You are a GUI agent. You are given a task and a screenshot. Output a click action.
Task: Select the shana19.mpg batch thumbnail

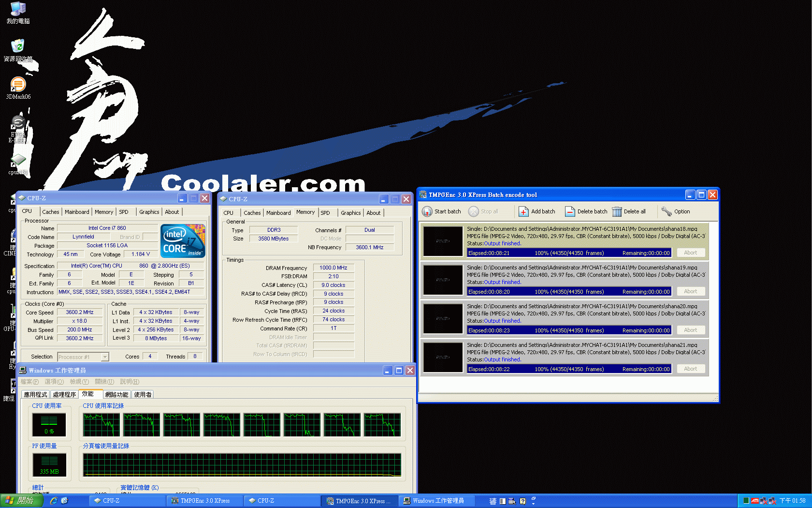coord(443,280)
